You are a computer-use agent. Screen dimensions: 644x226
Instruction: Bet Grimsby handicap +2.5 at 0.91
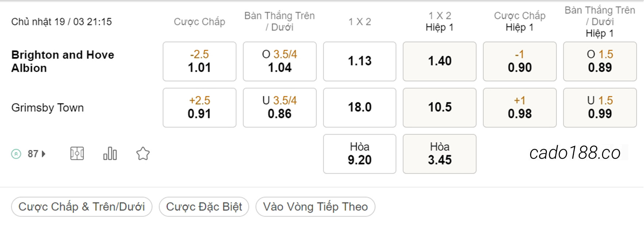[x=199, y=108]
